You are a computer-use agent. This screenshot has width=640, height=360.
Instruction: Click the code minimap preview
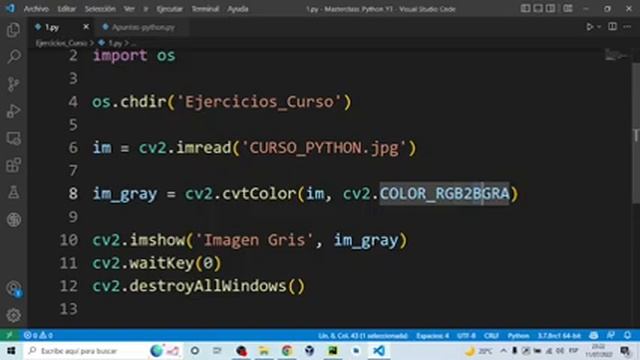616,54
